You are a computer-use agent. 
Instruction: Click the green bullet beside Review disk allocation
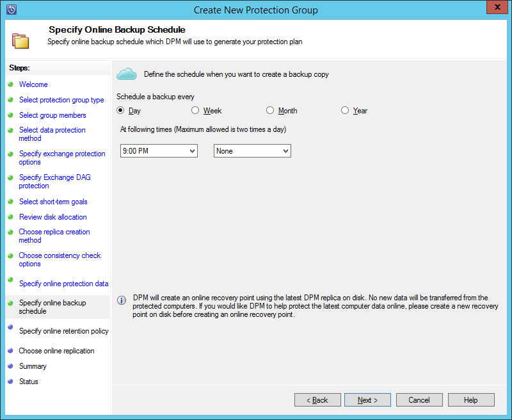11,217
